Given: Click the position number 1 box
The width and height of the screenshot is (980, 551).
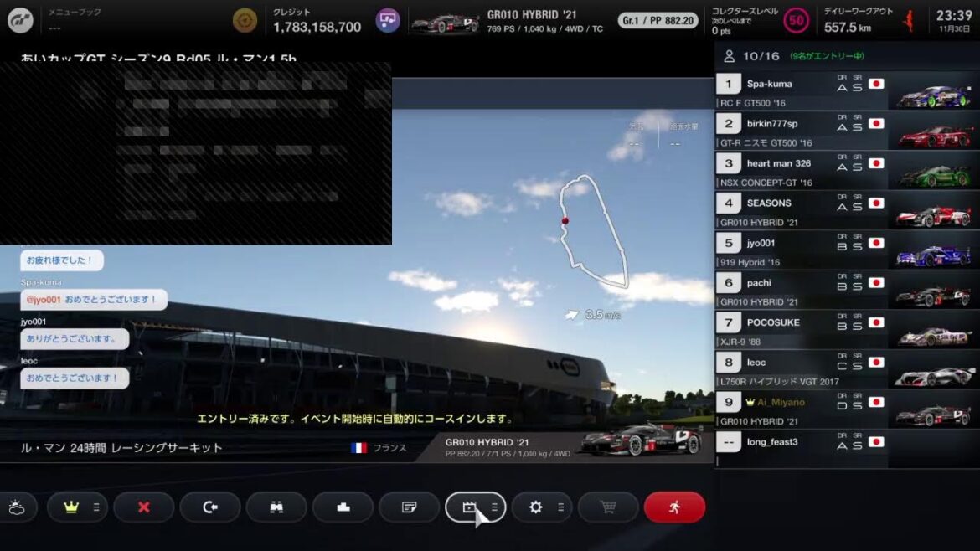Looking at the screenshot, I should [728, 84].
